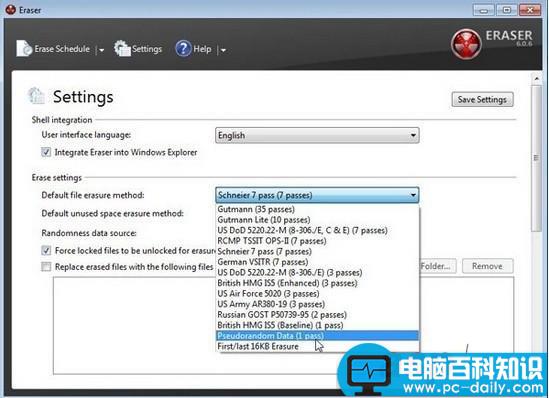Click the blue Help question mark icon
The image size is (549, 398).
pyautogui.click(x=183, y=49)
